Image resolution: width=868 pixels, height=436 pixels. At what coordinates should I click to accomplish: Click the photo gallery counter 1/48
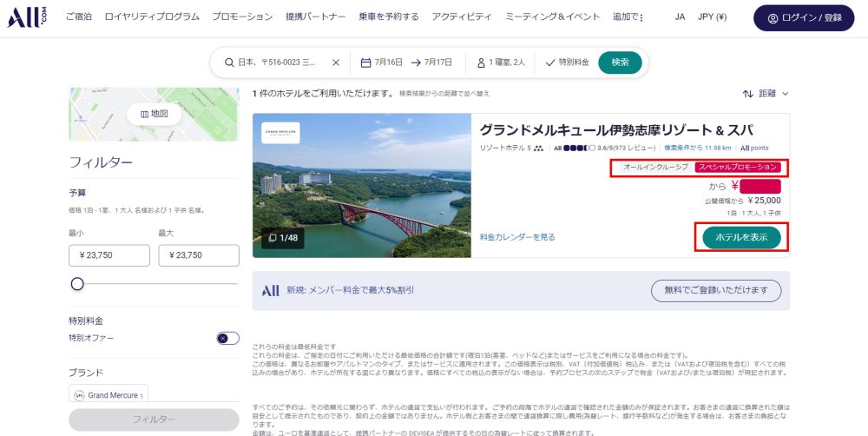point(283,238)
